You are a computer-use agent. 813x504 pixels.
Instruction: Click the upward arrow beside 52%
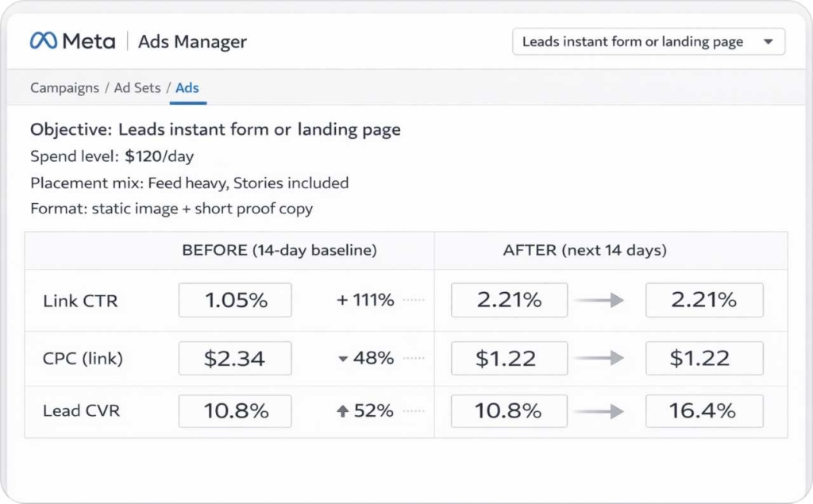pos(343,411)
